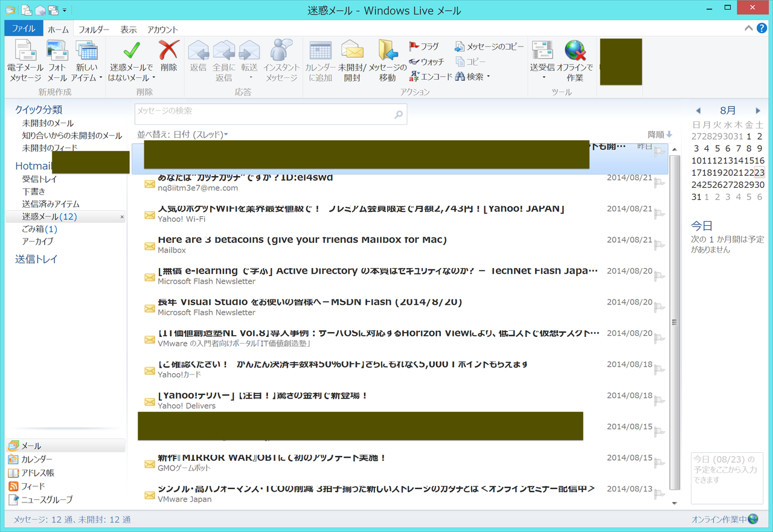Open the 下書き drafts folder

pyautogui.click(x=34, y=191)
